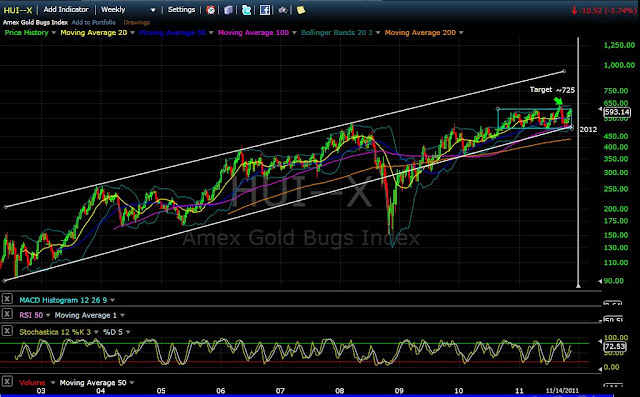Close the Volume indicator panel

[7, 381]
